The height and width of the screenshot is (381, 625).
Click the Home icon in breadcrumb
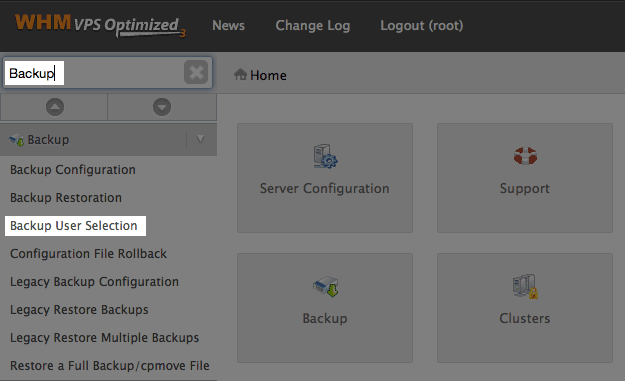tap(240, 74)
